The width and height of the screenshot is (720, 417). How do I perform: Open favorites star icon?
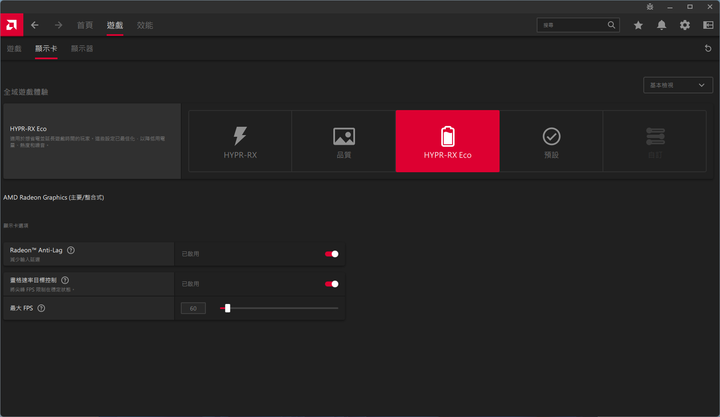click(x=638, y=25)
